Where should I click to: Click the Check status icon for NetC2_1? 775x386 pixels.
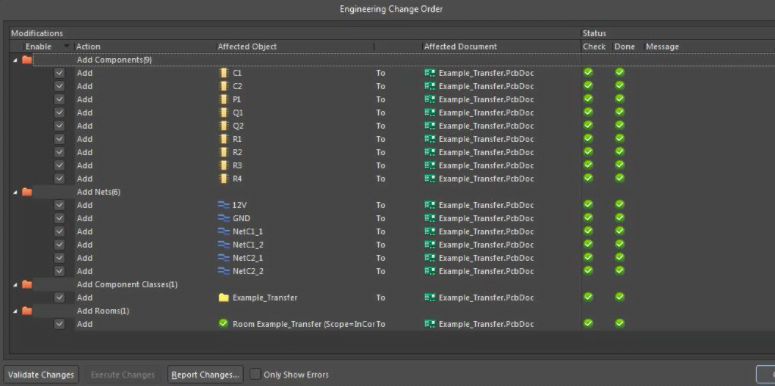pyautogui.click(x=588, y=257)
